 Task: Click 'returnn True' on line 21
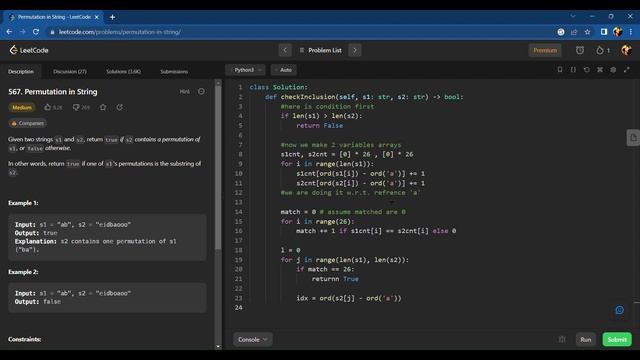pyautogui.click(x=335, y=279)
